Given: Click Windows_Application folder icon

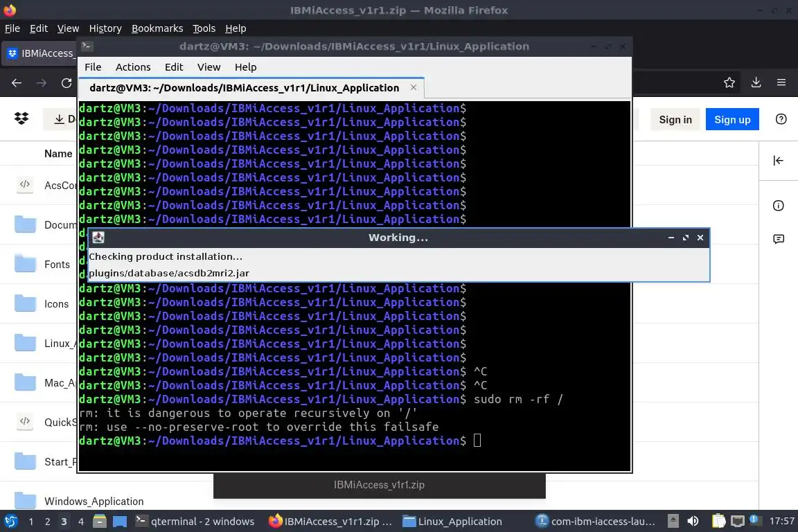Looking at the screenshot, I should (25, 500).
